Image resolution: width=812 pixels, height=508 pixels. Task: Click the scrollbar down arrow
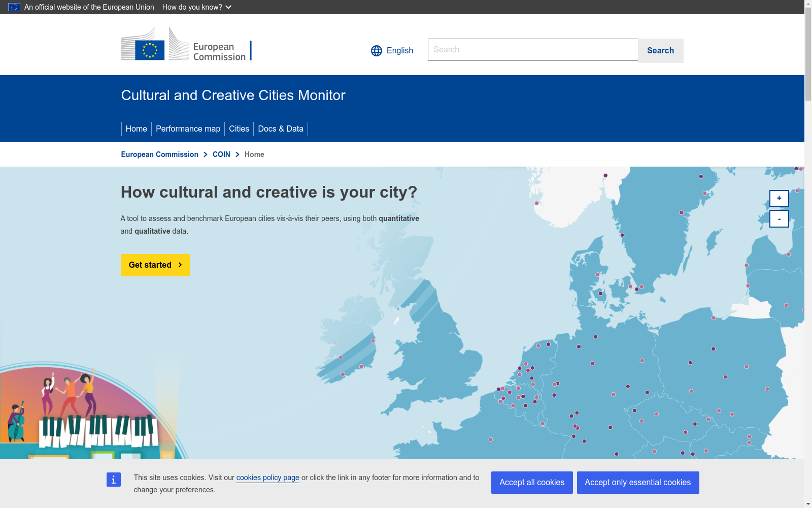click(x=808, y=504)
